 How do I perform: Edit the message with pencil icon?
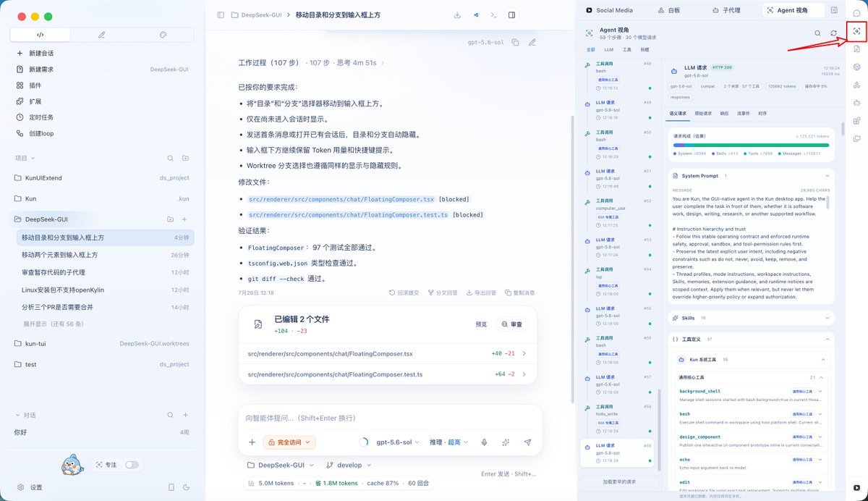tap(532, 42)
